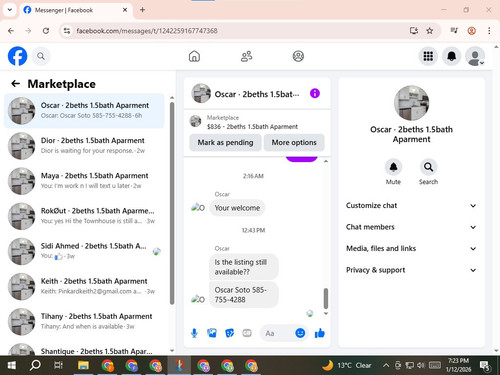Viewport: 500px width, 375px height.
Task: Open tab search dropdown arrow
Action: [x=10, y=10]
